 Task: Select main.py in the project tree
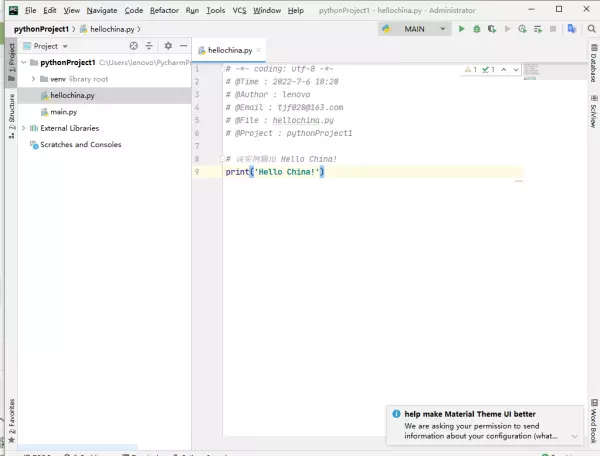click(x=104, y=112)
